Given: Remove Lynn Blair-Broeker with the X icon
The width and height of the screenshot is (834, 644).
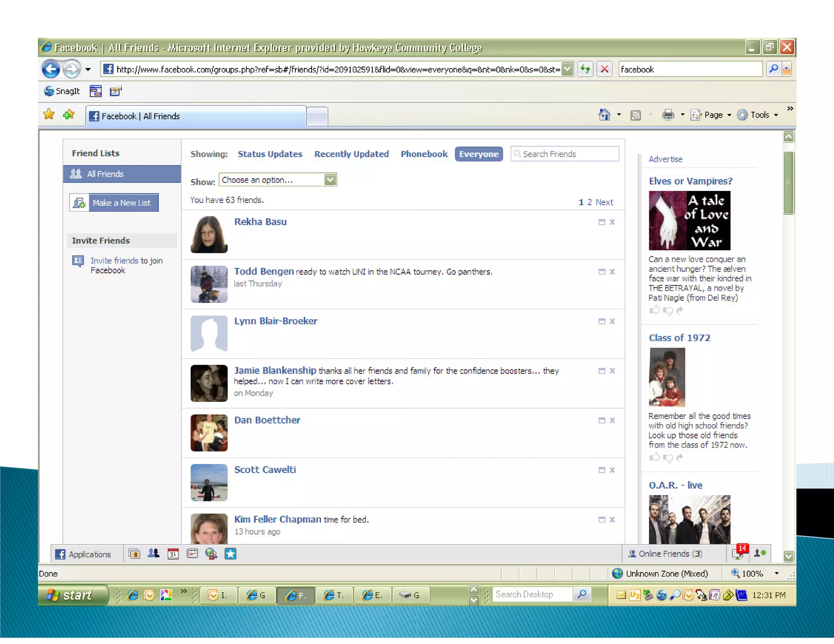Looking at the screenshot, I should 612,322.
